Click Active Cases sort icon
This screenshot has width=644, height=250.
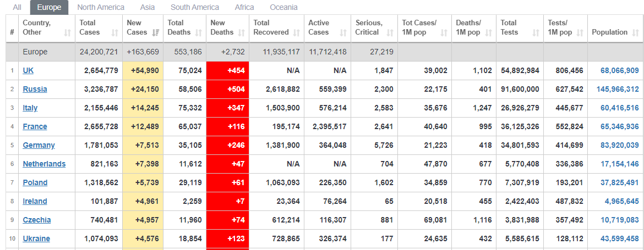[343, 33]
